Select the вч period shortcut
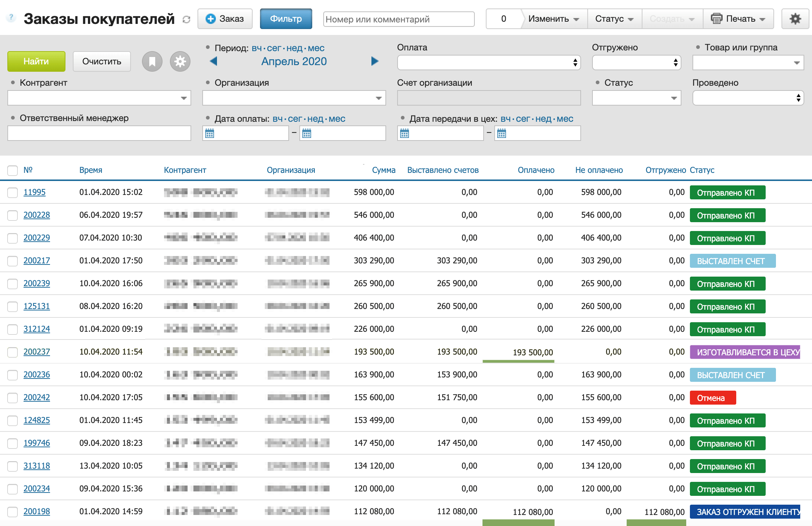Image resolution: width=812 pixels, height=526 pixels. 257,48
